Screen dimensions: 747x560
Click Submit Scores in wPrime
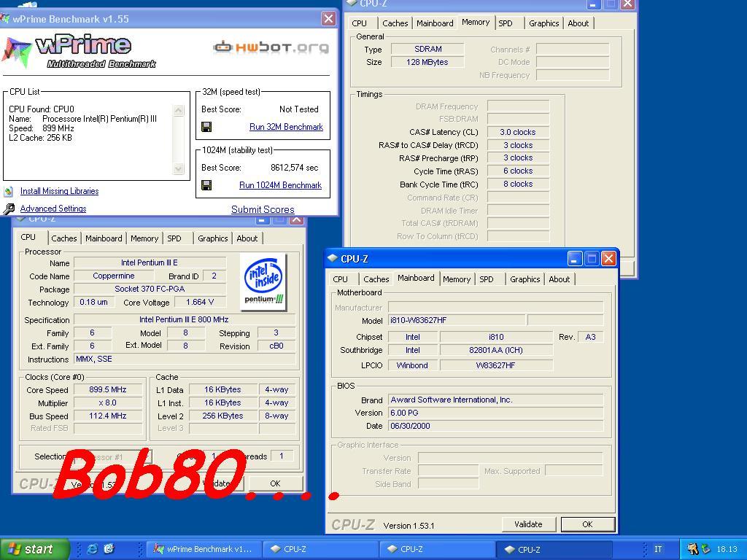(263, 209)
